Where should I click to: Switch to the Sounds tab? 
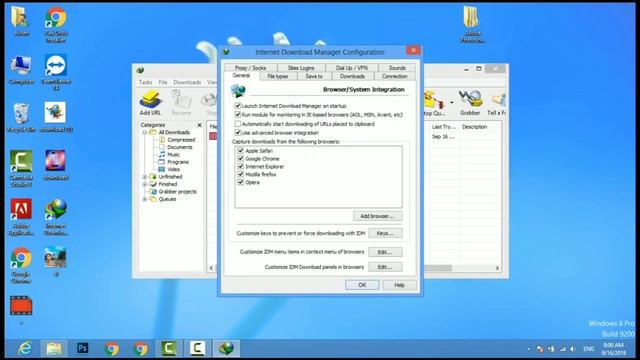397,68
